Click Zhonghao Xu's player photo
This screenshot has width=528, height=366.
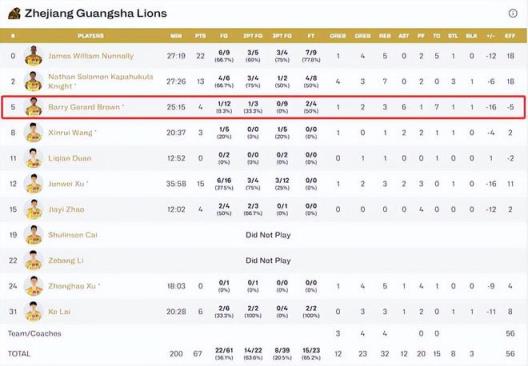[x=33, y=286]
